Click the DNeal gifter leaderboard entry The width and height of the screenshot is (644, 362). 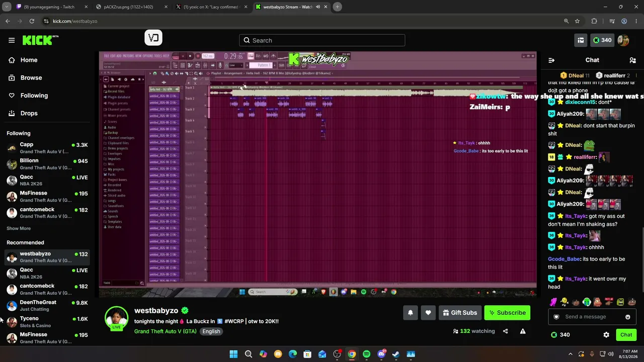pyautogui.click(x=575, y=75)
